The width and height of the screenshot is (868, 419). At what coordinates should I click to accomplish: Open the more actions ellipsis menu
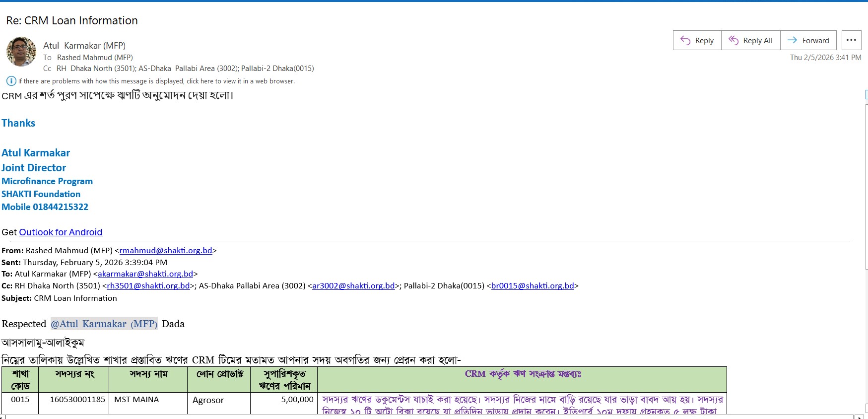pos(851,40)
